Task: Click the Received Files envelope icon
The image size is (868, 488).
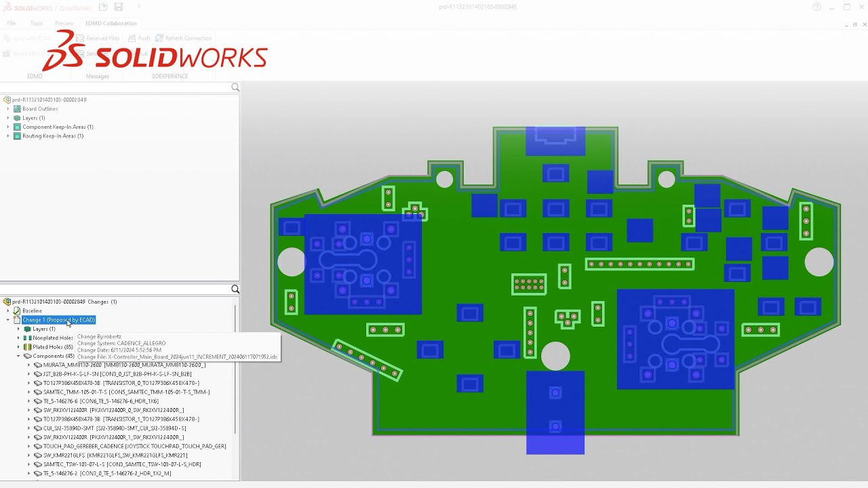Action: (x=80, y=39)
